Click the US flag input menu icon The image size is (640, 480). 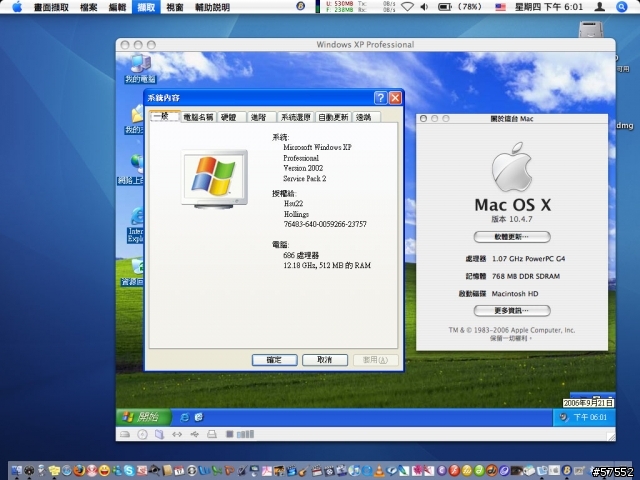[500, 7]
